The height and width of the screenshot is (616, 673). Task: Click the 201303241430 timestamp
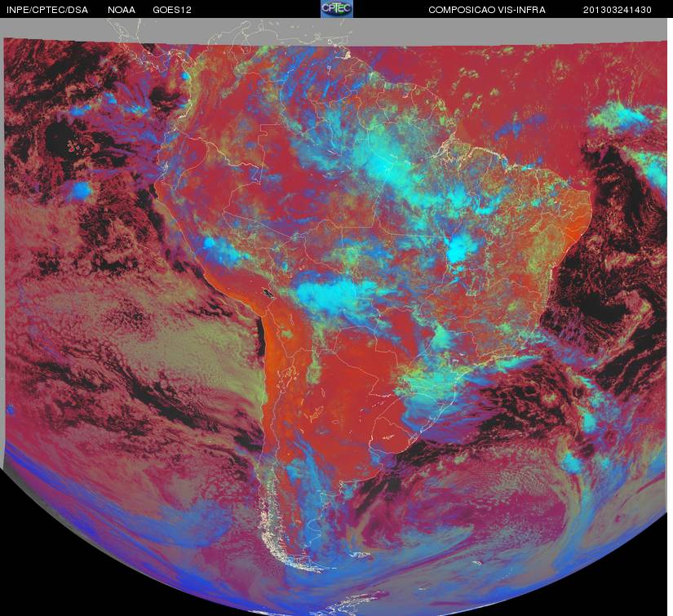coord(618,10)
